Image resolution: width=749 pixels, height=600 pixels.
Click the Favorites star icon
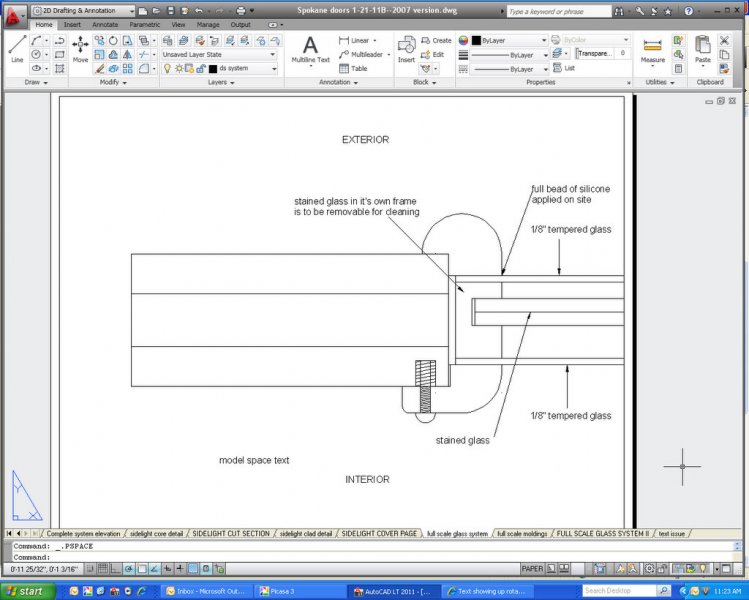coord(668,11)
